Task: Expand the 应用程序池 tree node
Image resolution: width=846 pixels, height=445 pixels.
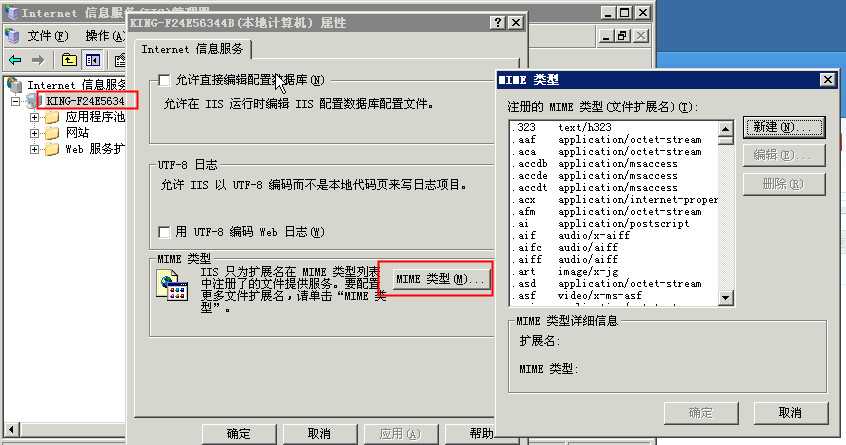Action: 35,117
